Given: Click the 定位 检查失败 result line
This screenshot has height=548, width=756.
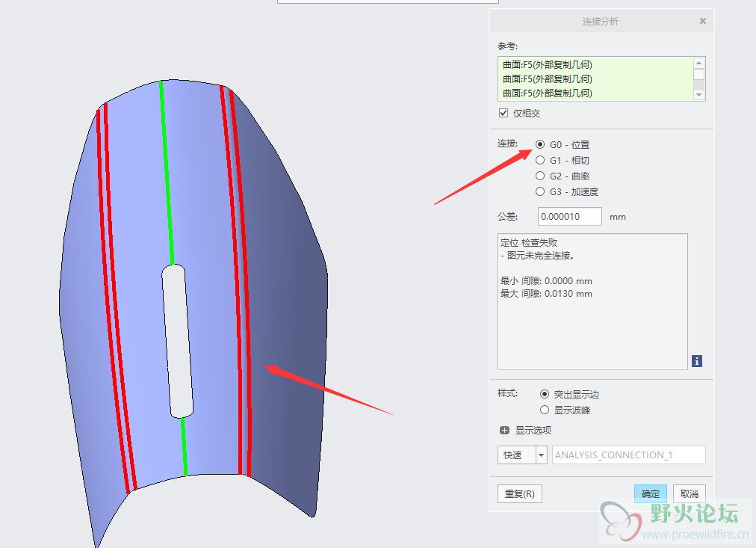Looking at the screenshot, I should (529, 243).
